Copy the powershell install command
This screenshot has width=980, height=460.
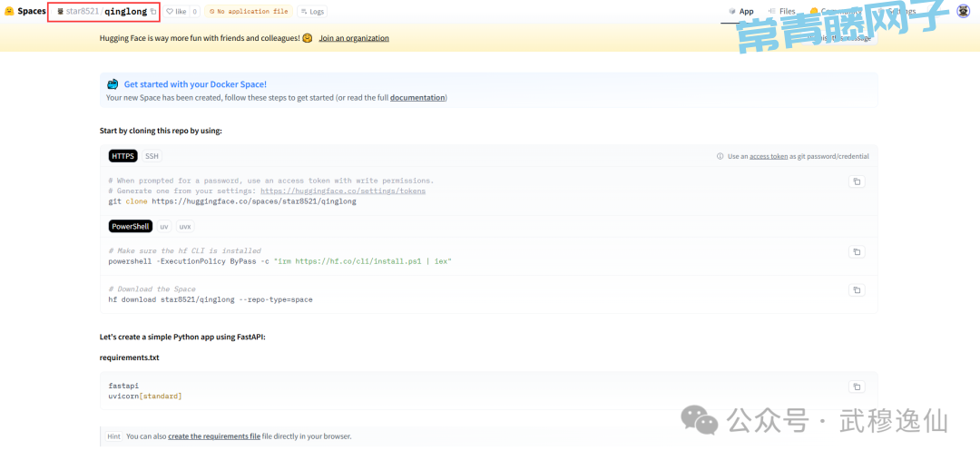[856, 252]
